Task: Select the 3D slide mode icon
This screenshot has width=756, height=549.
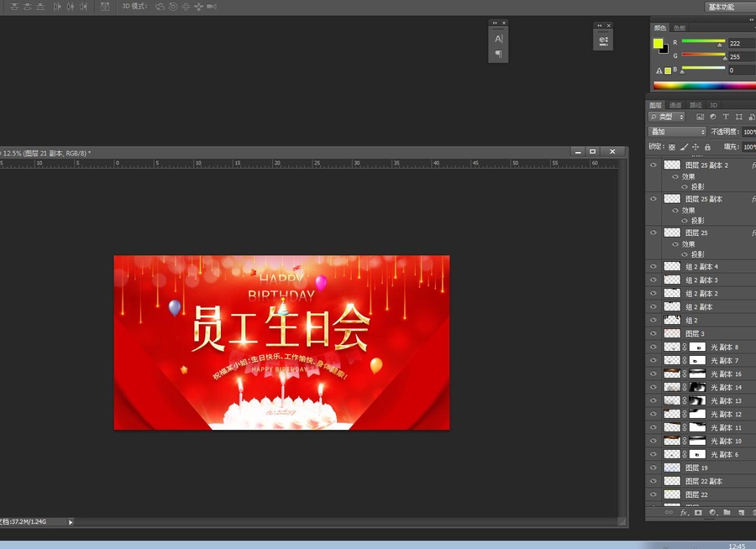Action: (198, 7)
